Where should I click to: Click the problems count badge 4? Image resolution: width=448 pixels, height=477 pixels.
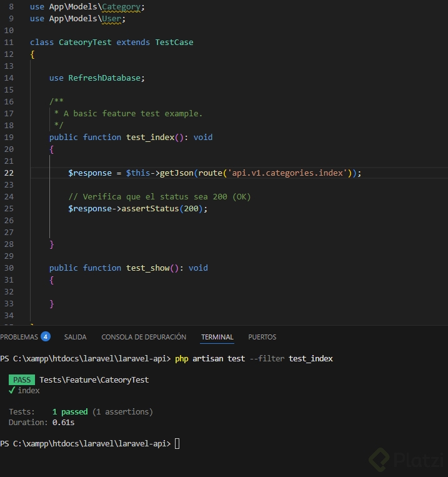coord(46,336)
